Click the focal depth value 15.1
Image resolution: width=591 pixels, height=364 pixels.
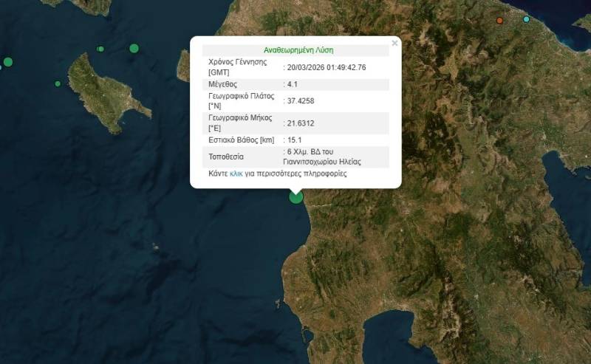(x=295, y=140)
